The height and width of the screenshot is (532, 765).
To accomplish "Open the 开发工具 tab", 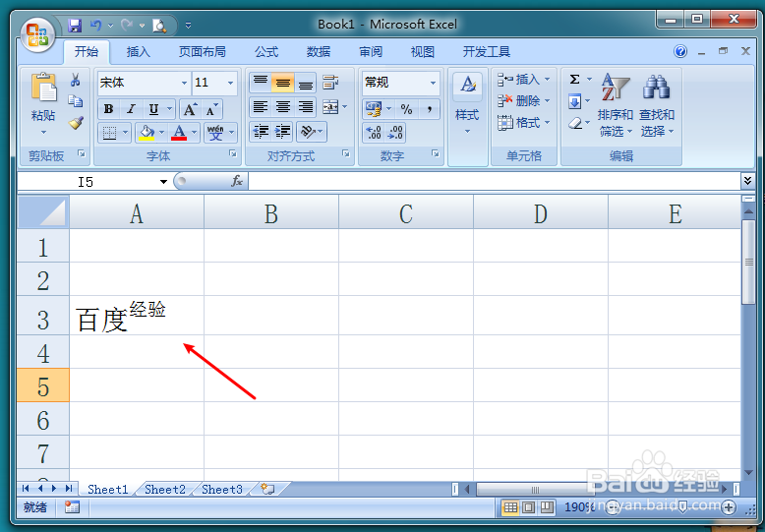I will point(487,52).
